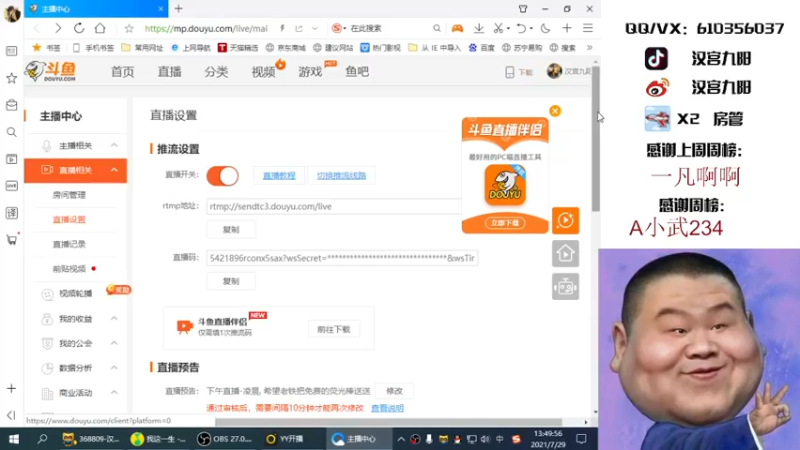
Task: Show hidden system tray icons chevron
Action: (x=401, y=439)
